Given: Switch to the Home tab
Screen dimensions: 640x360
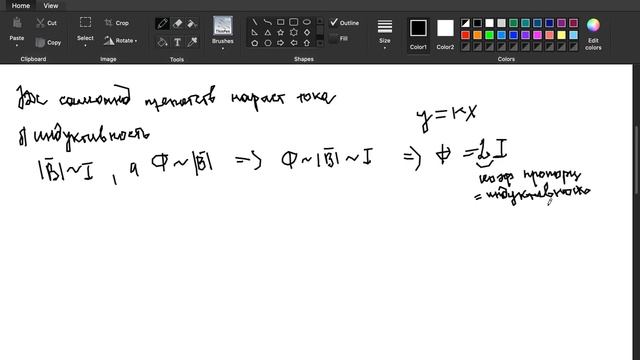Looking at the screenshot, I should 20,6.
